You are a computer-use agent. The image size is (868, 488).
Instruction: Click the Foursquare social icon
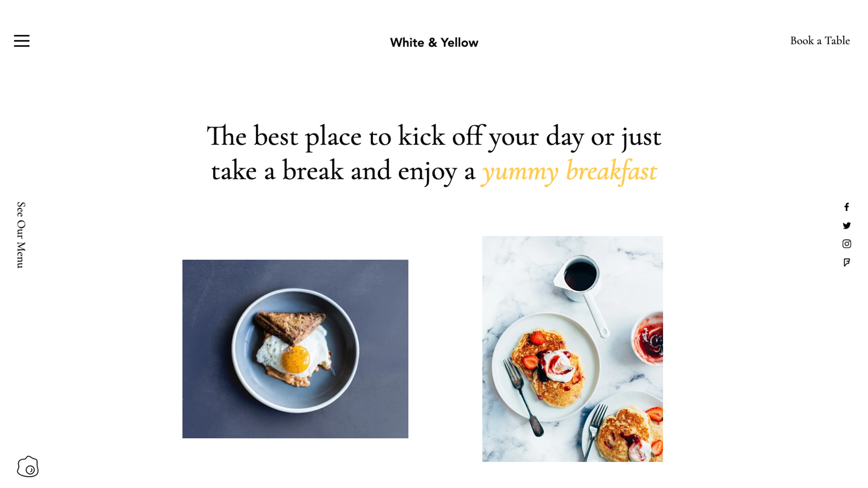847,263
